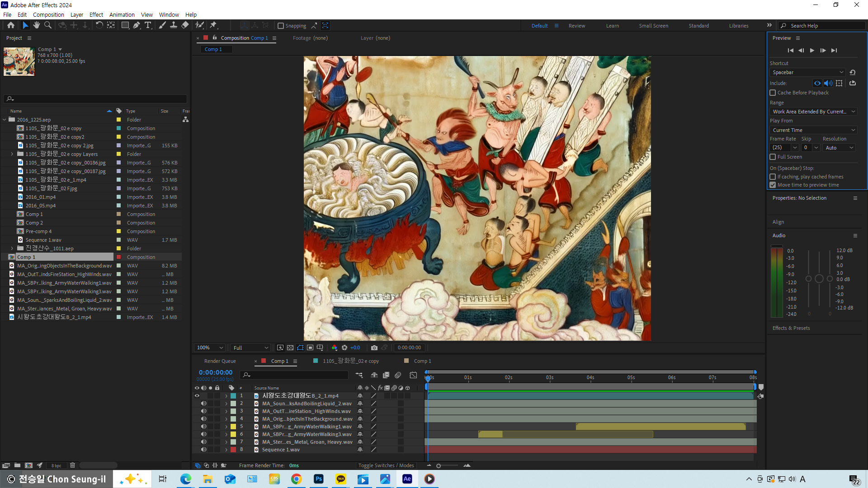Image resolution: width=868 pixels, height=488 pixels.
Task: Switch to the Review workspace
Action: [x=576, y=26]
